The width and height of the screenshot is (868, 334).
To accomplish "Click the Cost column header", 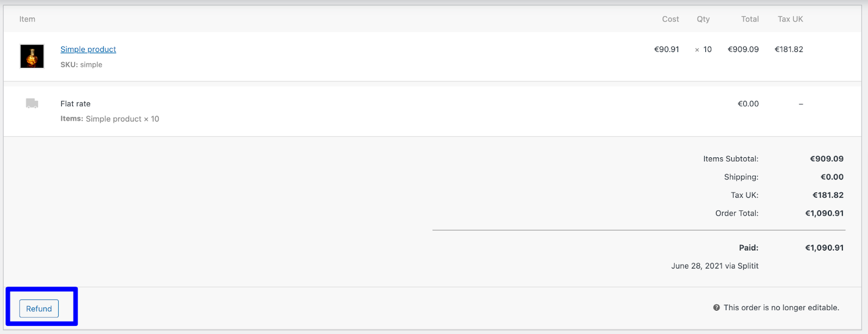I will [671, 19].
